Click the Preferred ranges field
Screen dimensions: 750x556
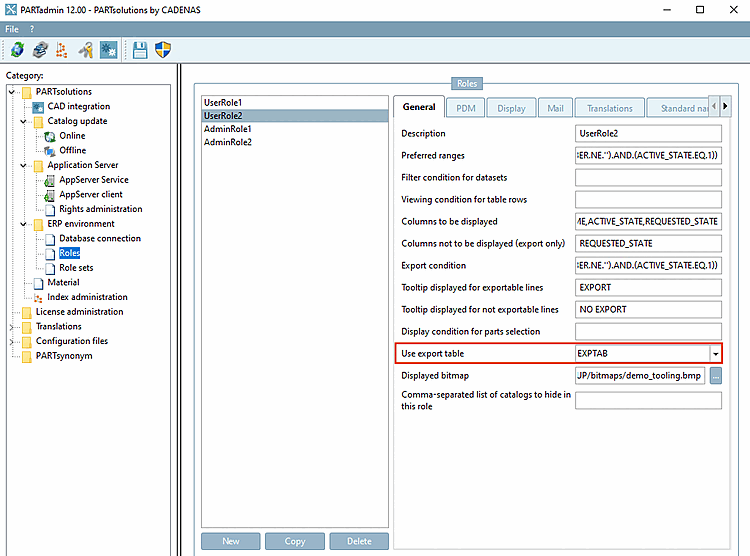click(648, 156)
